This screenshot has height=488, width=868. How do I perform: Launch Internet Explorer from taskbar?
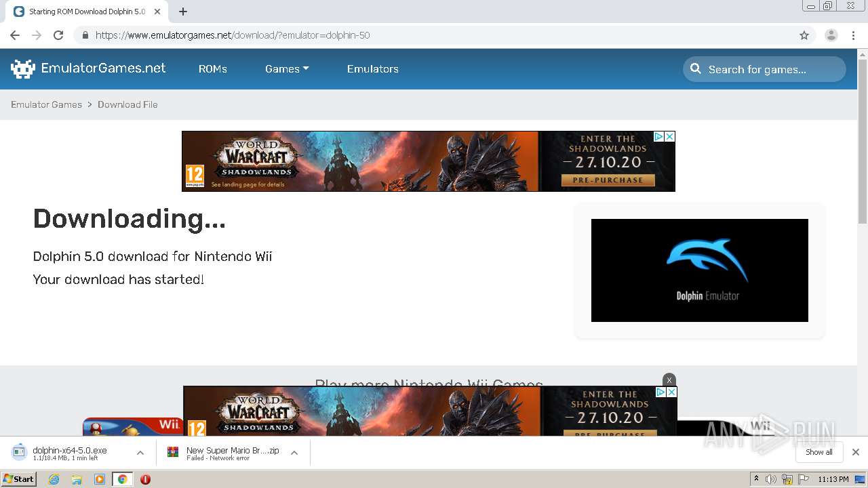(54, 479)
